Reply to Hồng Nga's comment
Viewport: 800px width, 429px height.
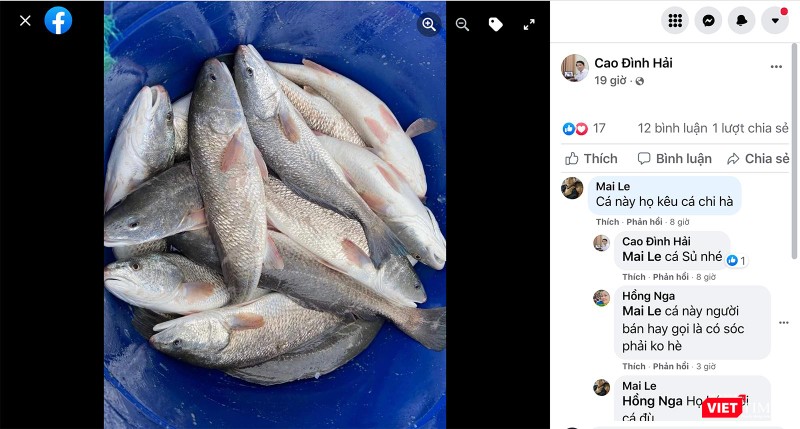pos(670,367)
